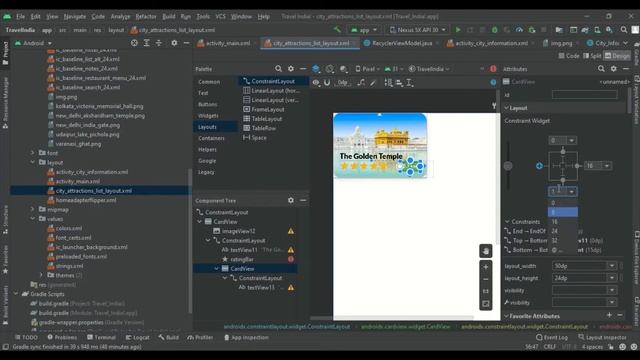Toggle autoconnect magnet in the design toolbar
The width and height of the screenshot is (640, 360).
(327, 83)
